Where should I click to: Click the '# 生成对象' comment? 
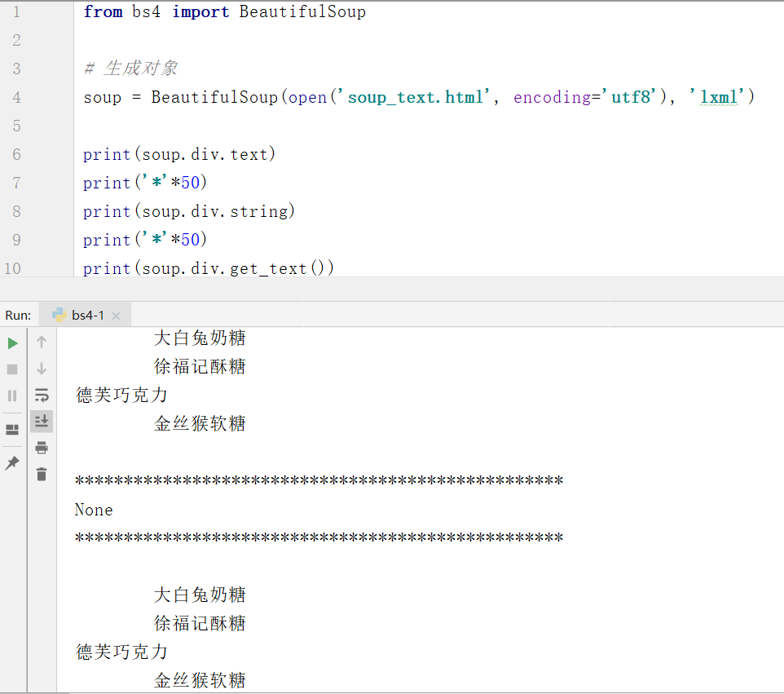tap(130, 68)
